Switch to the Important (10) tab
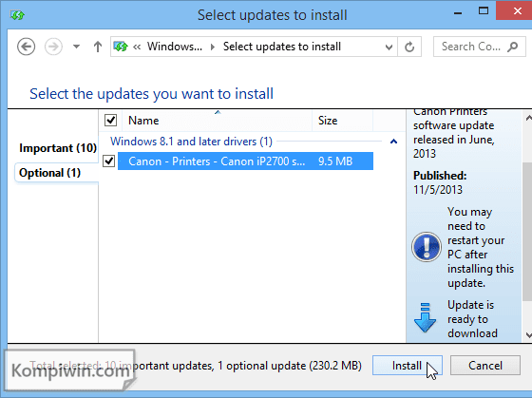This screenshot has height=398, width=532. (x=58, y=148)
